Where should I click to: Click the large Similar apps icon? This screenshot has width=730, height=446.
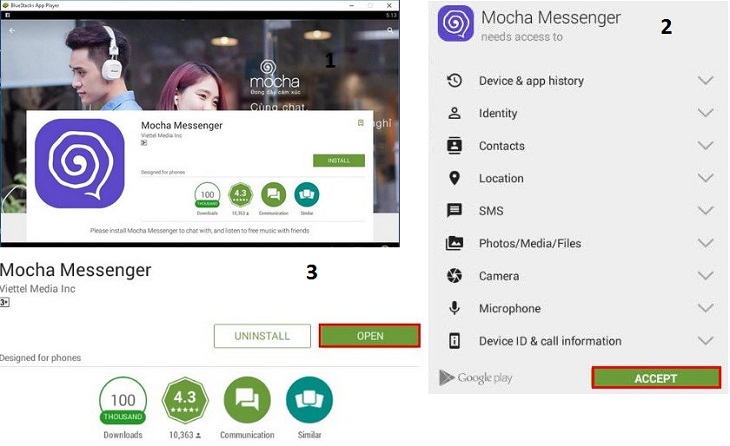pos(310,400)
